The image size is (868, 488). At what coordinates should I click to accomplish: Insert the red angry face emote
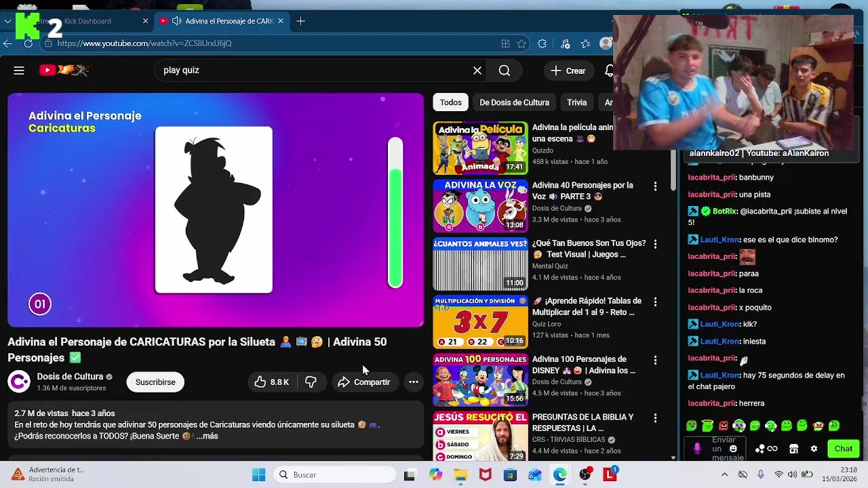[723, 426]
